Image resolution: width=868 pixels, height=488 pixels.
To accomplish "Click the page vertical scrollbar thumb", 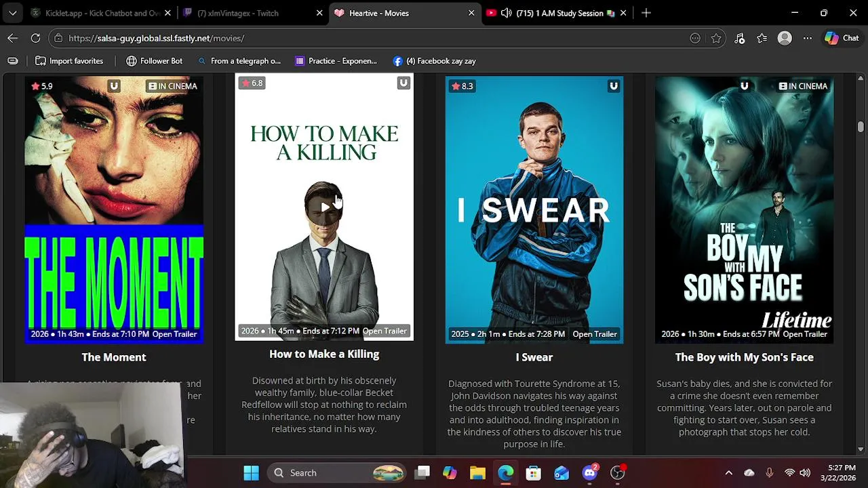I will coord(861,127).
